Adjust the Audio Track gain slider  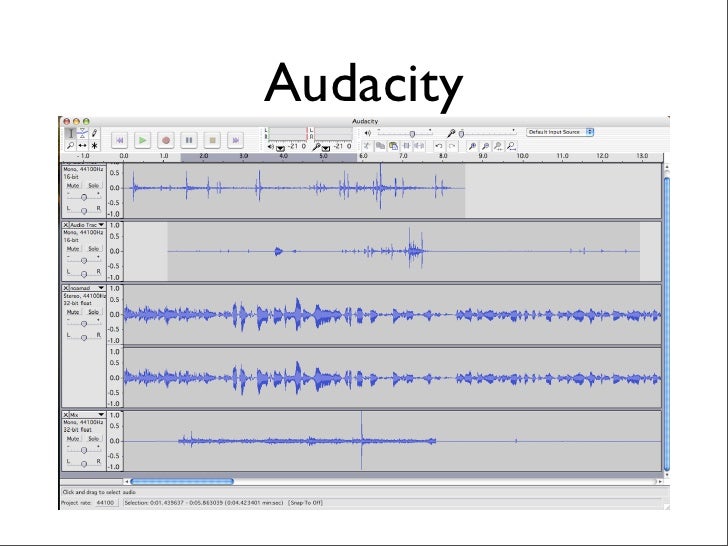(x=84, y=260)
